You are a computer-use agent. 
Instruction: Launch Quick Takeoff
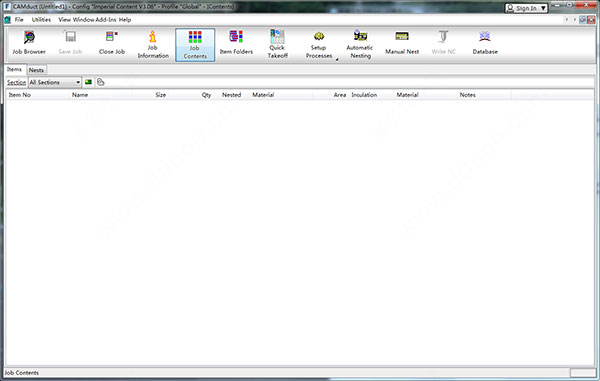(277, 44)
